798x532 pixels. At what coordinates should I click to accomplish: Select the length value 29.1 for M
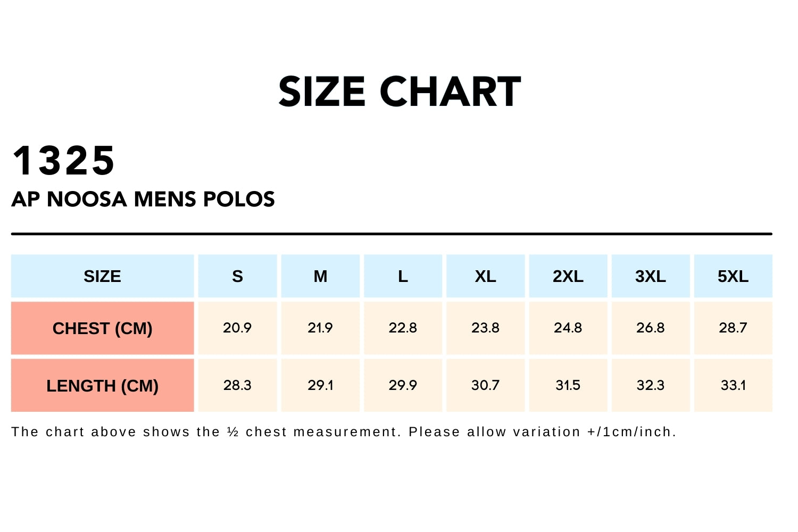[x=320, y=385]
